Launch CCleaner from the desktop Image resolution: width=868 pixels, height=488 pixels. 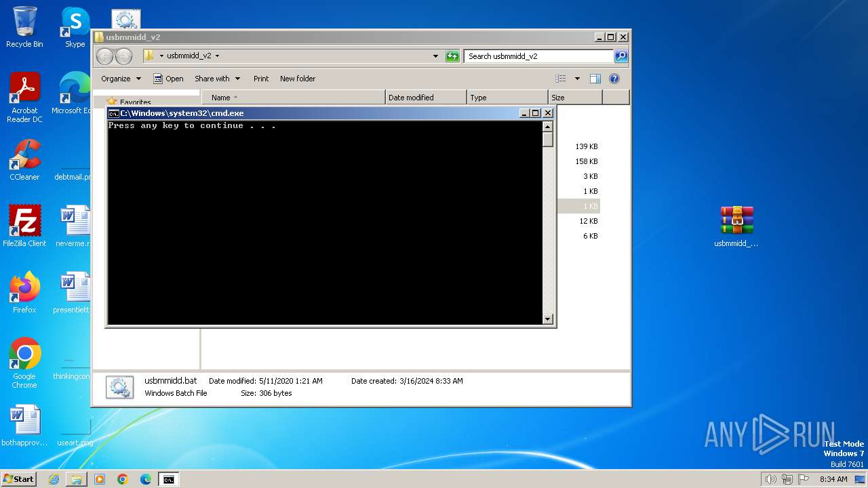[x=24, y=160]
